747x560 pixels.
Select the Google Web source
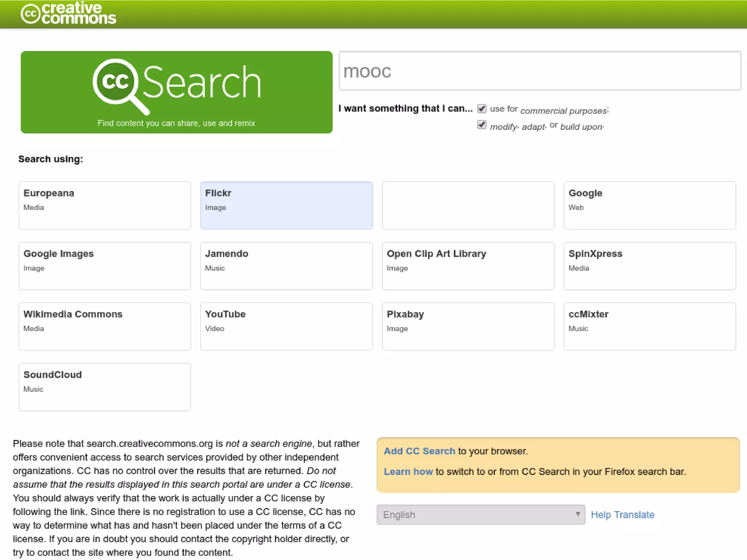(x=649, y=205)
